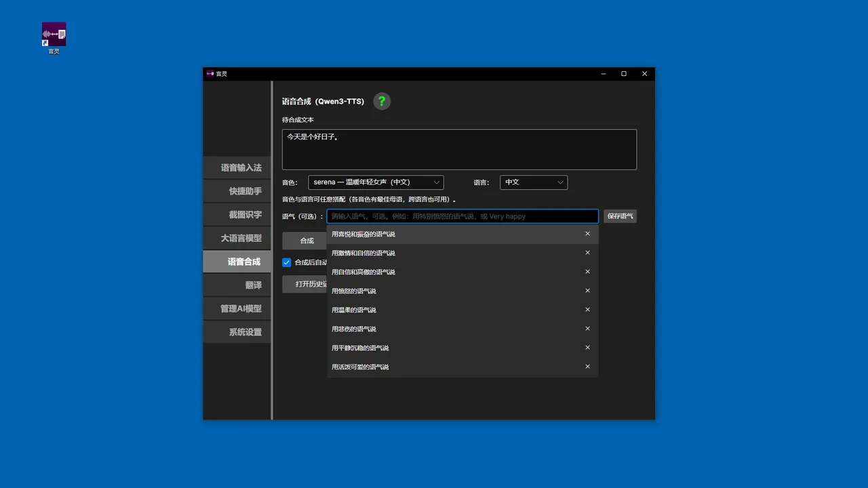Delete the 用悲伤的语气说 preset with its X
The height and width of the screenshot is (488, 868).
[587, 329]
